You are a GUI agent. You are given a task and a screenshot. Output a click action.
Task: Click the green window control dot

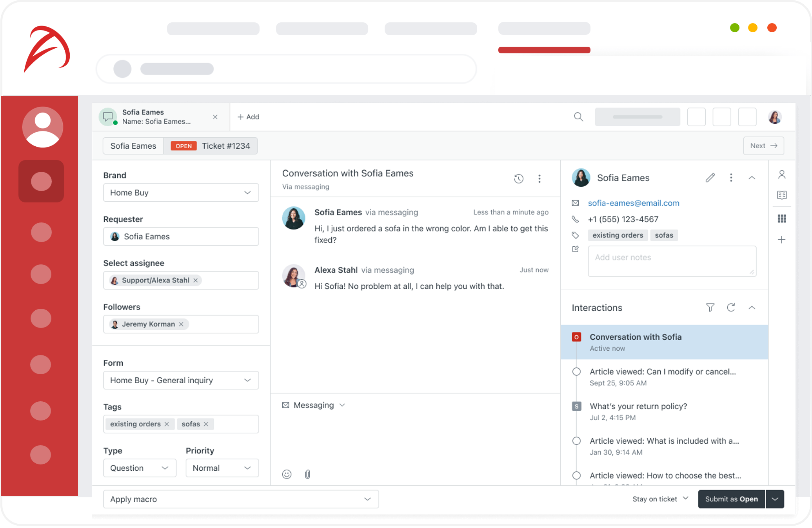click(x=735, y=28)
